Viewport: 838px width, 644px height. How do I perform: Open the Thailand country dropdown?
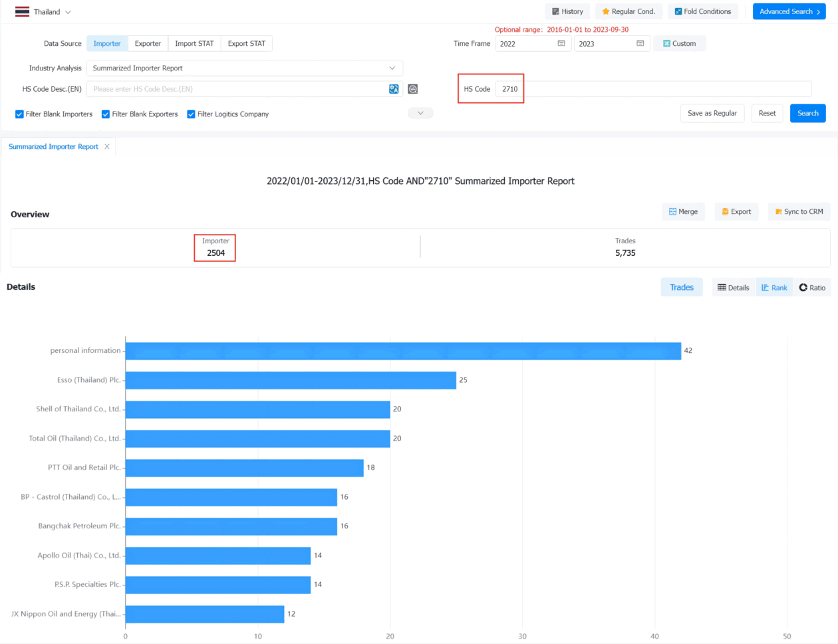[44, 12]
